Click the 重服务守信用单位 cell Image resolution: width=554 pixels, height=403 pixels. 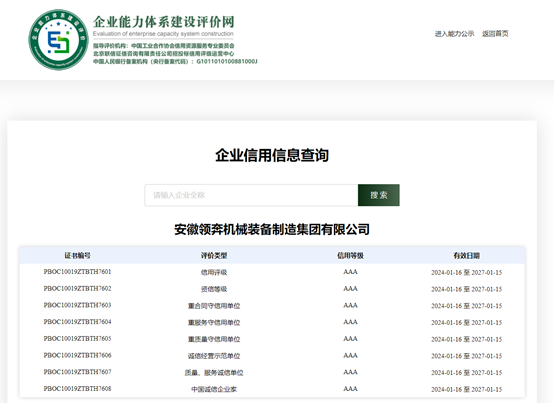[x=214, y=322]
